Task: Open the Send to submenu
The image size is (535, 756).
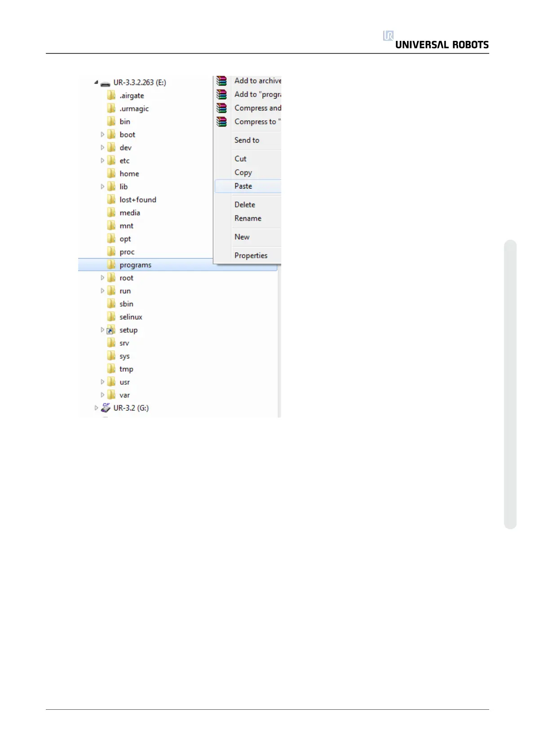Action: tap(248, 140)
